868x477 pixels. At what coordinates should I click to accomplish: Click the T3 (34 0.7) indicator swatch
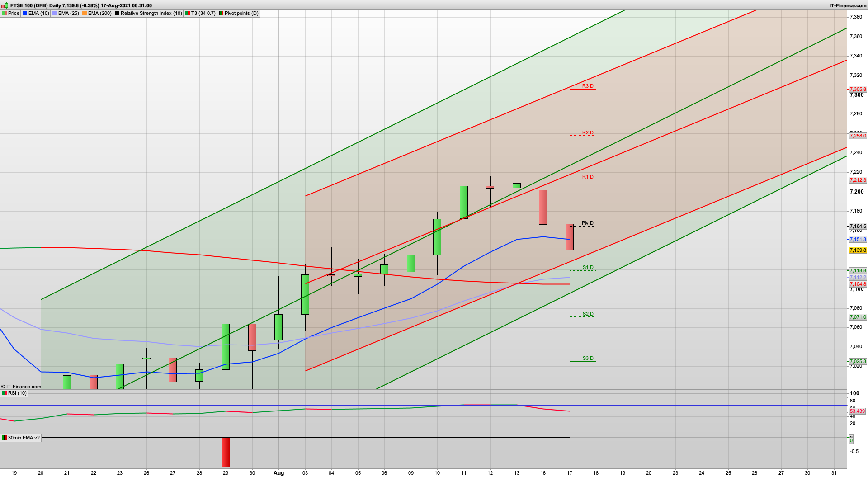tap(188, 14)
